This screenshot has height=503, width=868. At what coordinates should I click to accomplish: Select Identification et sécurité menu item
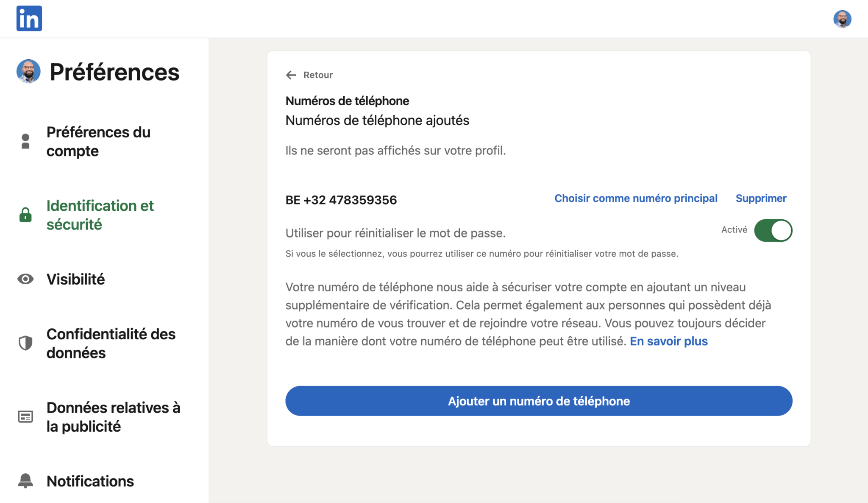click(x=100, y=215)
